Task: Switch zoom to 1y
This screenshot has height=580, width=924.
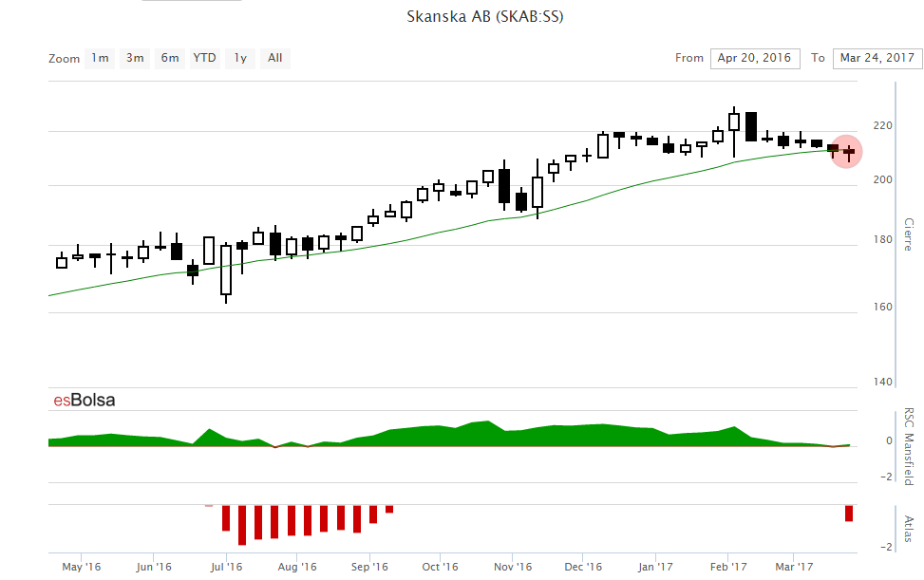Action: tap(240, 58)
